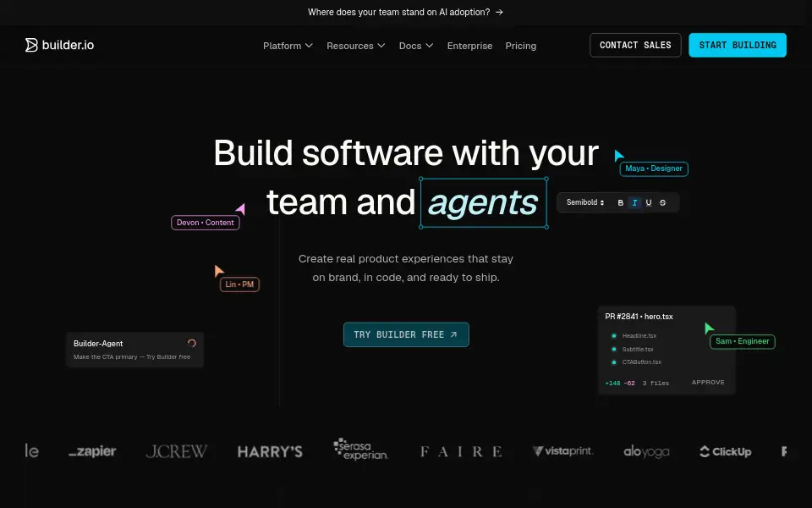Image resolution: width=812 pixels, height=508 pixels.
Task: Go to the Enterprise page
Action: click(469, 46)
